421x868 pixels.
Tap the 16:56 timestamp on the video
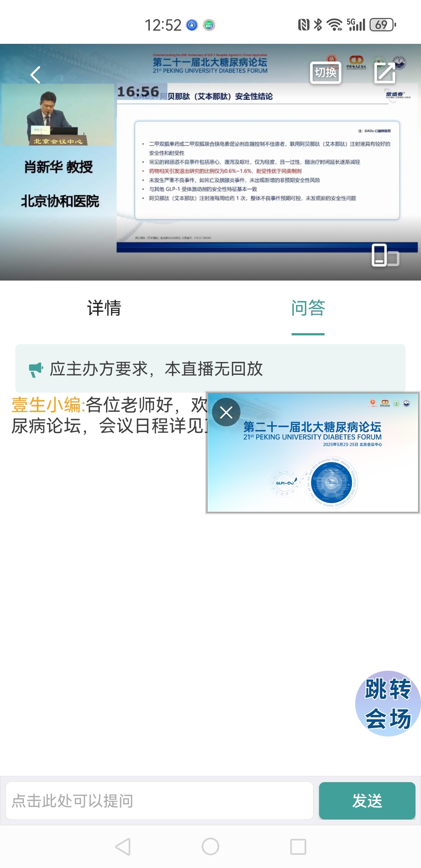pyautogui.click(x=138, y=91)
